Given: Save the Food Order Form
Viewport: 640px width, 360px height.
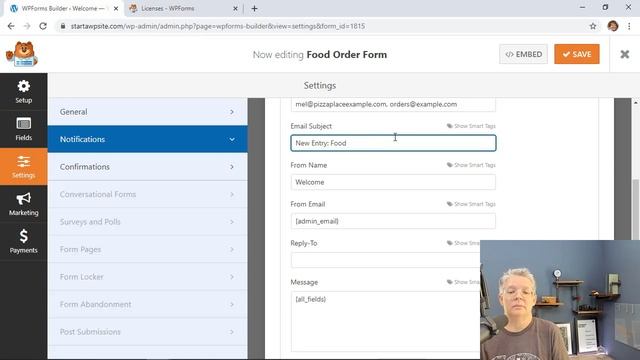Looking at the screenshot, I should tap(577, 54).
